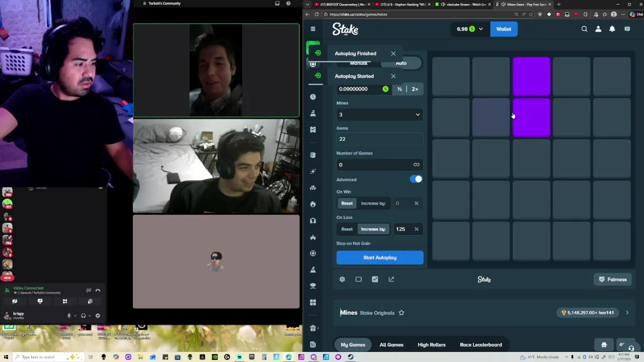Open game settings gear below Start Autoplay
This screenshot has height=362, width=644.
(342, 280)
